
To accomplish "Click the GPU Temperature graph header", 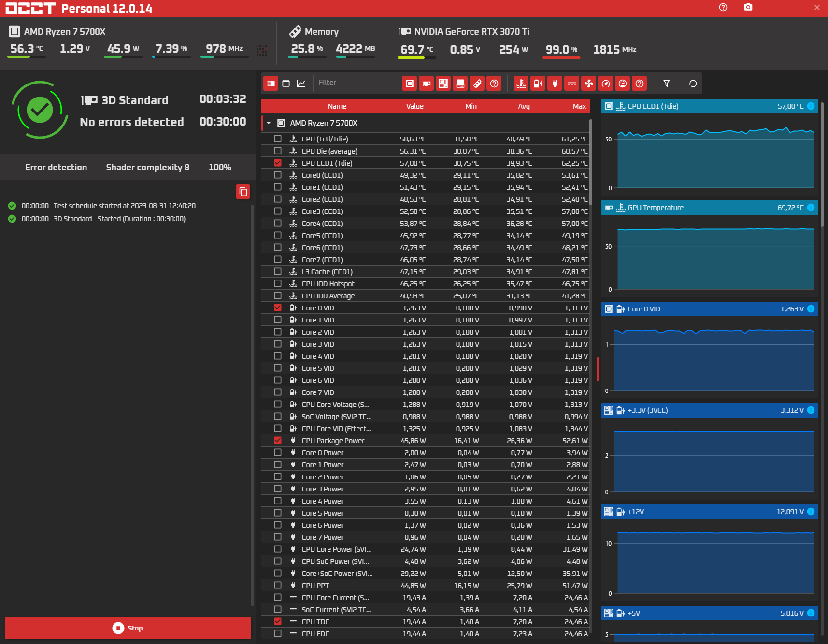I will [710, 208].
